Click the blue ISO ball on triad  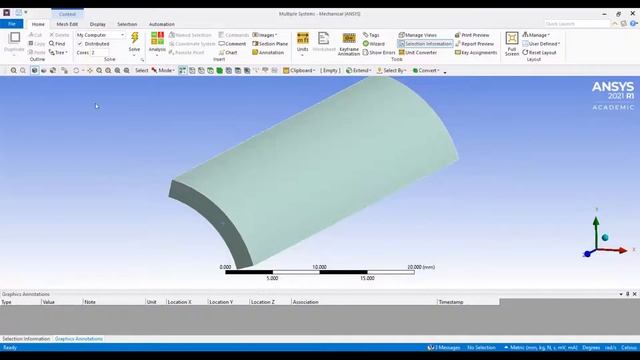click(x=605, y=238)
